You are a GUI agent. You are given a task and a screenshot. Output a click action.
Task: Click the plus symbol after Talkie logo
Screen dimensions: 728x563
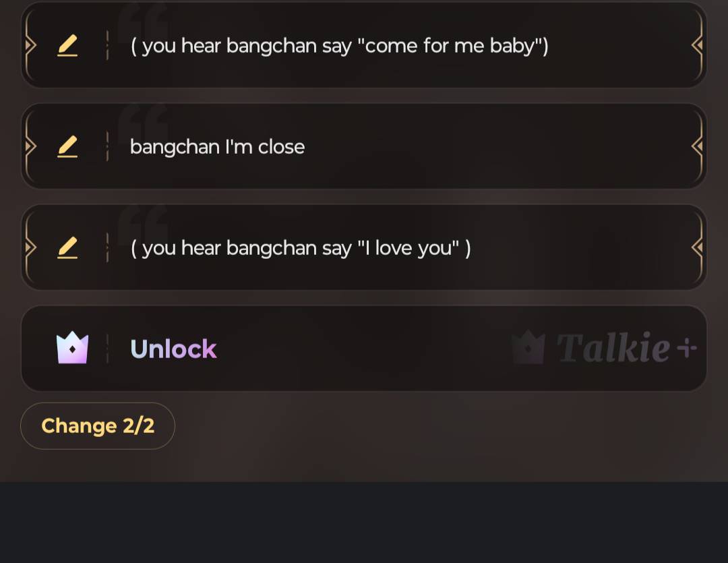click(687, 347)
